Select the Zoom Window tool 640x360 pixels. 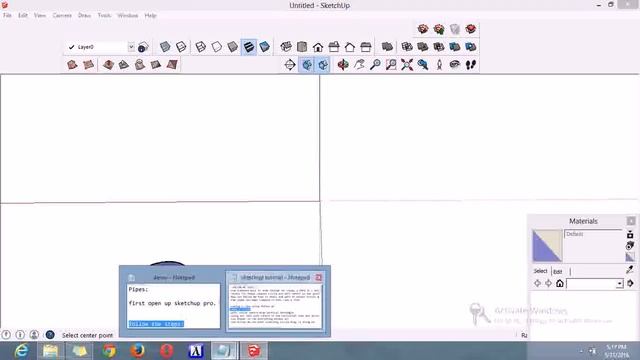pyautogui.click(x=391, y=64)
